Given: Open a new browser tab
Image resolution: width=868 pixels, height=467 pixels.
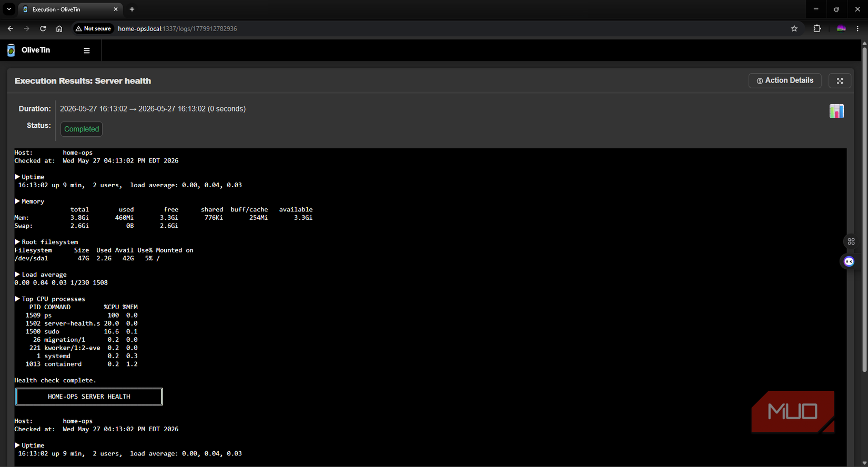Looking at the screenshot, I should coord(132,9).
